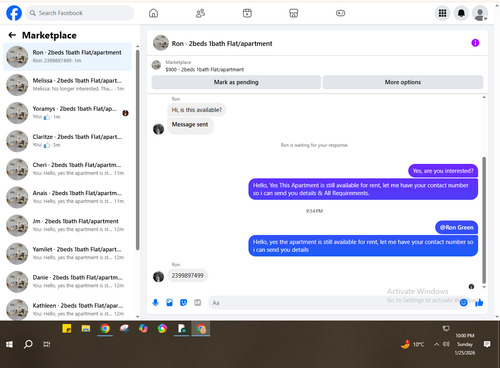Open the Ron conversation in the list
The image size is (500, 368).
point(68,57)
